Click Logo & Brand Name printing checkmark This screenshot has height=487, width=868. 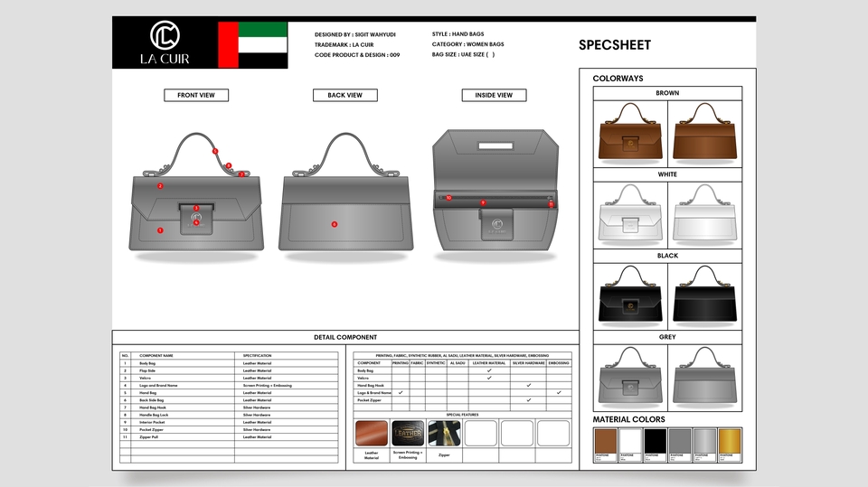coord(400,392)
